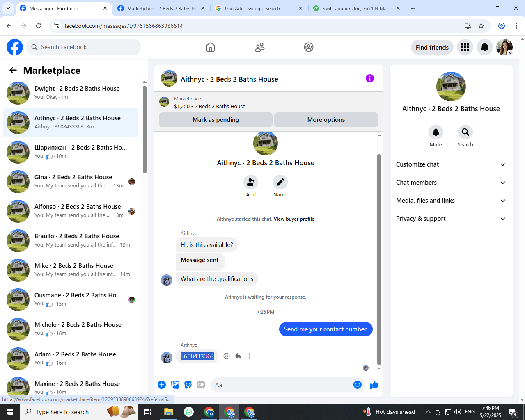Viewport: 525px width, 420px height.
Task: Open Alfonso conversation in the list
Action: point(71,211)
